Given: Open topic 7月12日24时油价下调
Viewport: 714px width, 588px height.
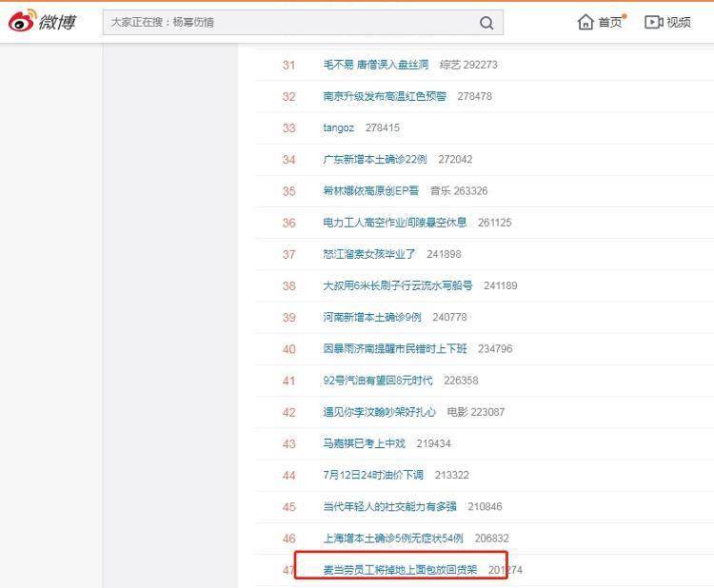Looking at the screenshot, I should point(373,475).
